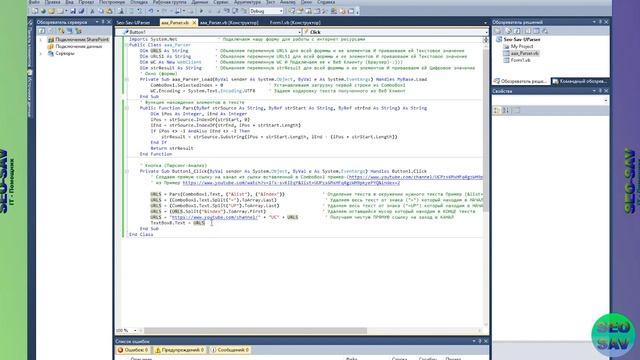
Task: Pin the Server Explorer panel
Action: click(x=103, y=22)
